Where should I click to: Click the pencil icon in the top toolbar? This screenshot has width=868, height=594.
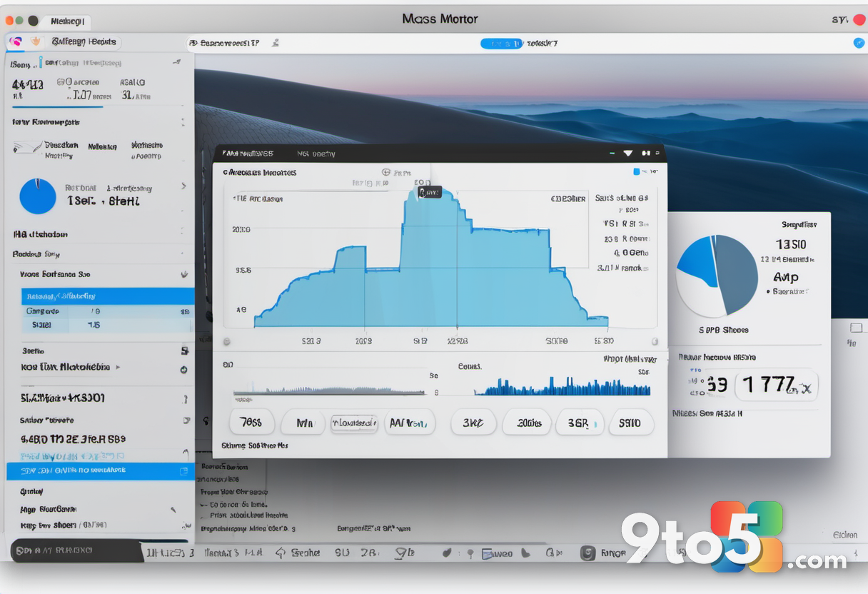pos(276,44)
